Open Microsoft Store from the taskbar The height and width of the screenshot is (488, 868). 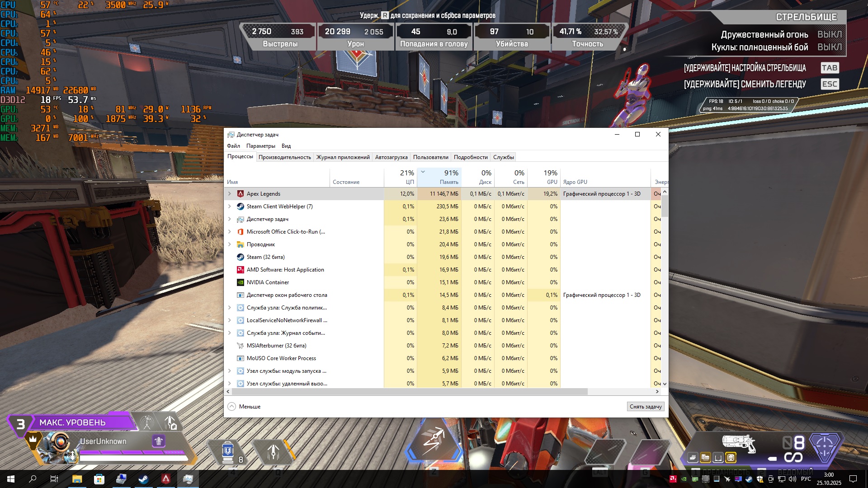(x=99, y=479)
